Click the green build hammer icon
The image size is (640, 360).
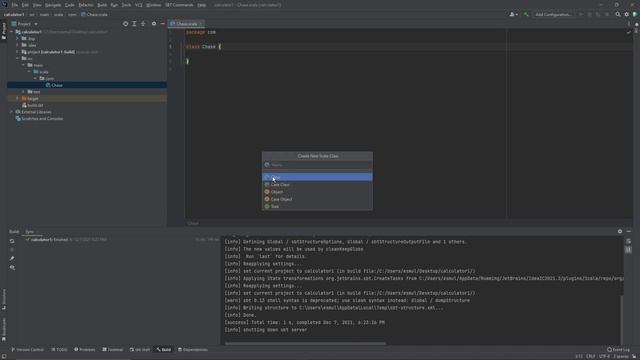pos(526,14)
